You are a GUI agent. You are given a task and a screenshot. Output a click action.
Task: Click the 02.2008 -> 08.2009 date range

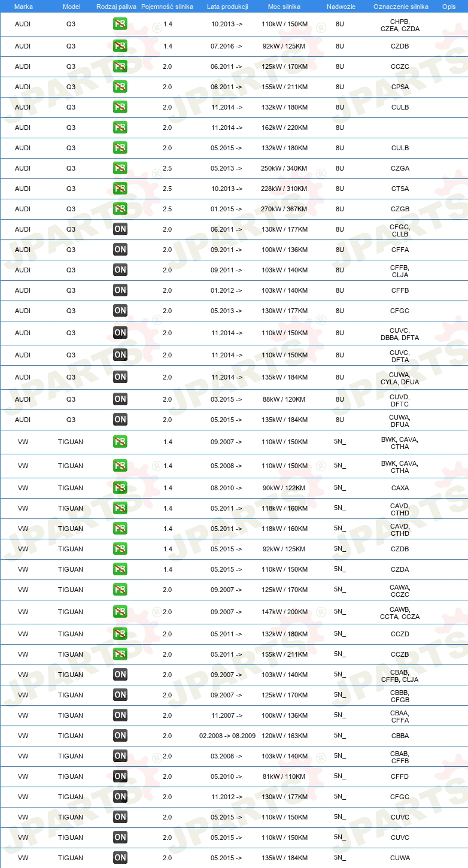(227, 736)
